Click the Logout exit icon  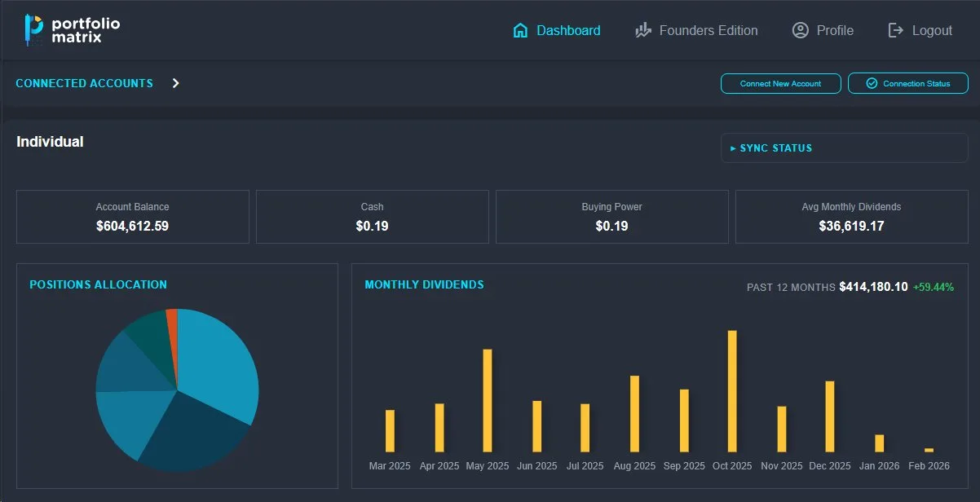pos(894,29)
